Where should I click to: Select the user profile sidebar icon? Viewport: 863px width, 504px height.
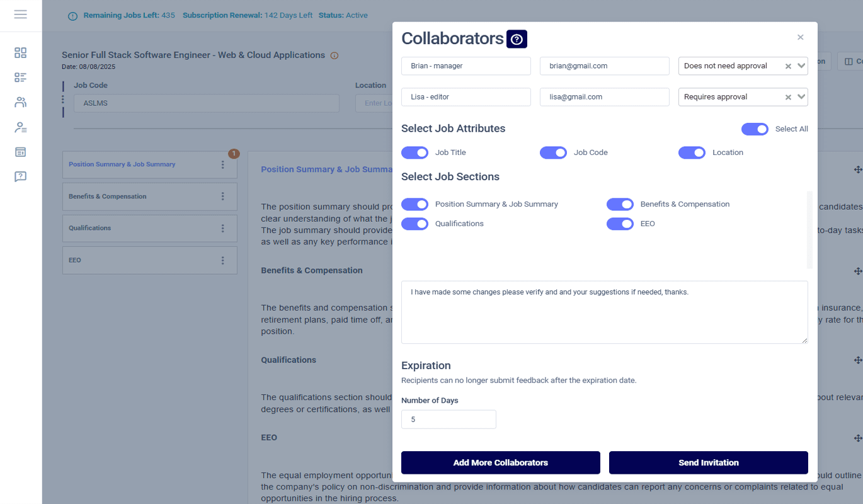tap(20, 127)
